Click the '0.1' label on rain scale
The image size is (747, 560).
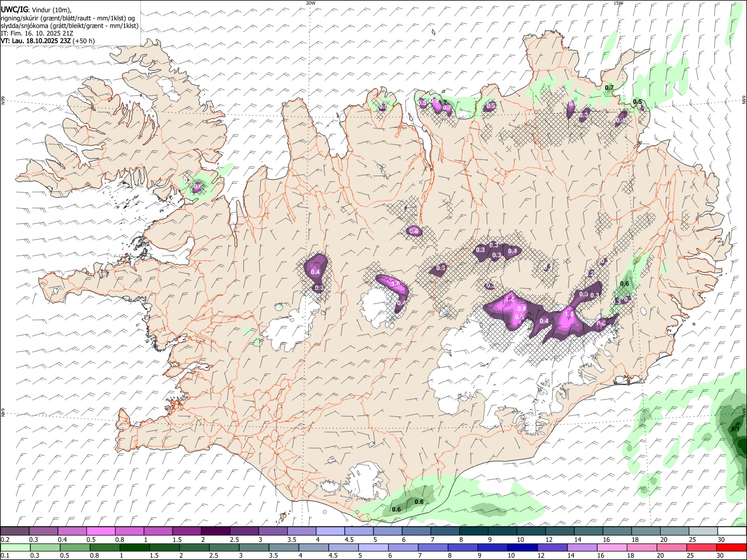click(x=5, y=556)
